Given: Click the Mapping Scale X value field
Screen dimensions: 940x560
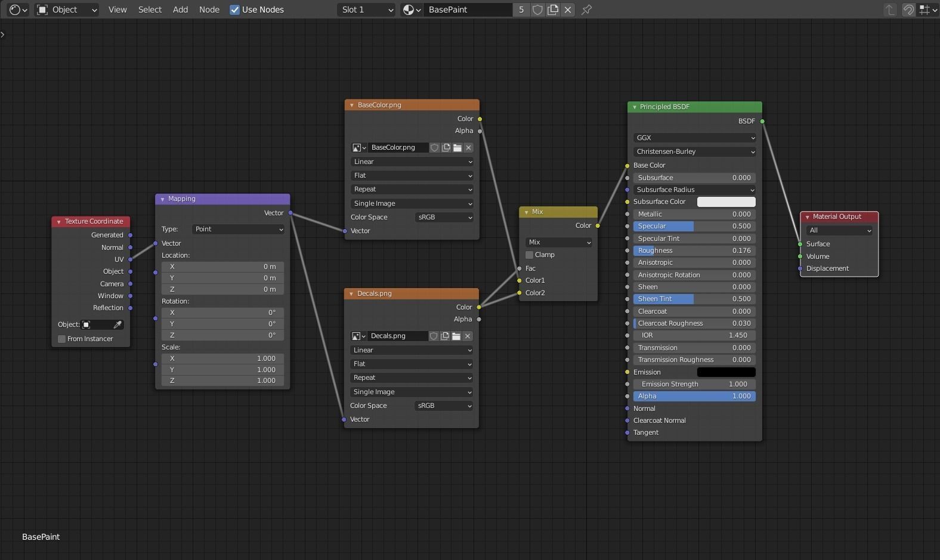Looking at the screenshot, I should click(x=222, y=358).
